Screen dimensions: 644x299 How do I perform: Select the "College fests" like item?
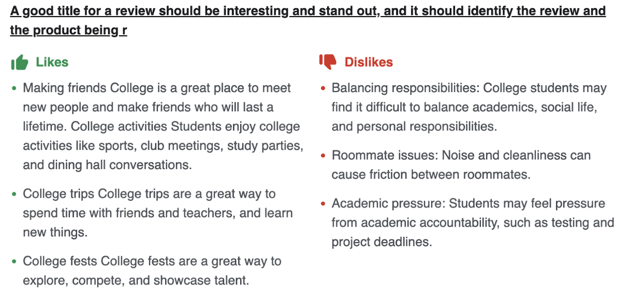[x=152, y=261]
